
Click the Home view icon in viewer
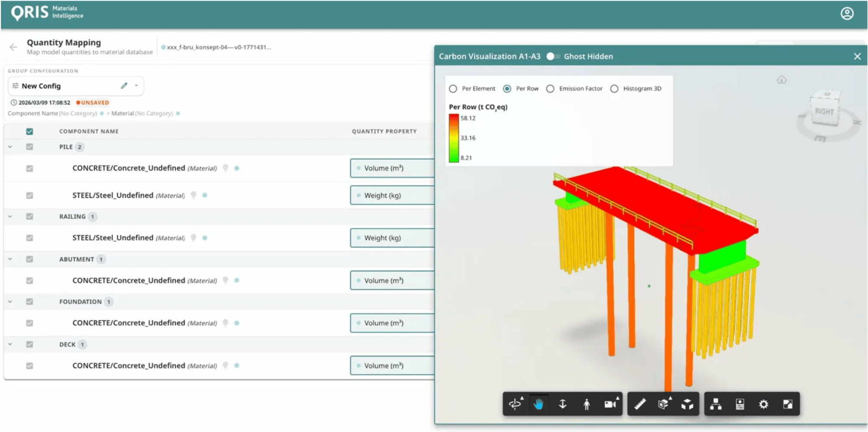pos(782,79)
